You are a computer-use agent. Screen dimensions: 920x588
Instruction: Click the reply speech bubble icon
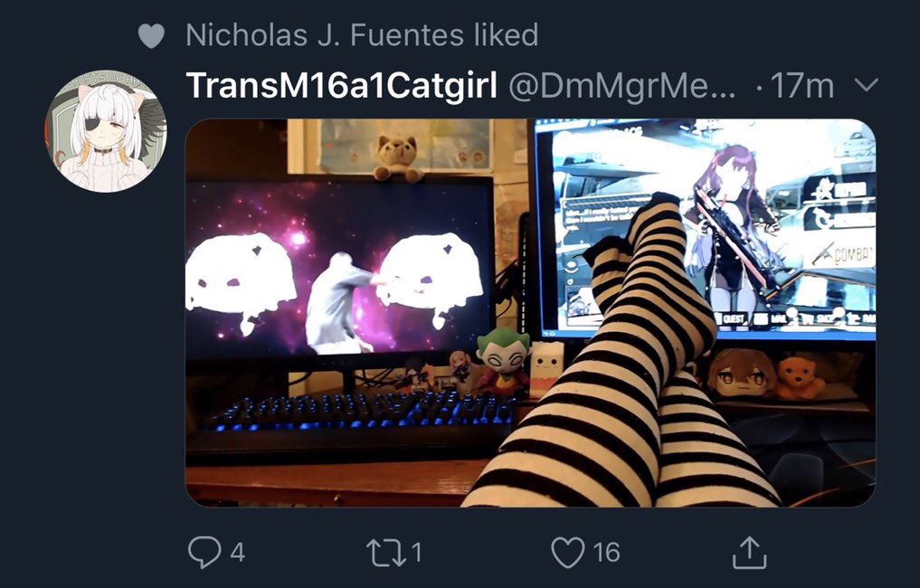tap(204, 552)
